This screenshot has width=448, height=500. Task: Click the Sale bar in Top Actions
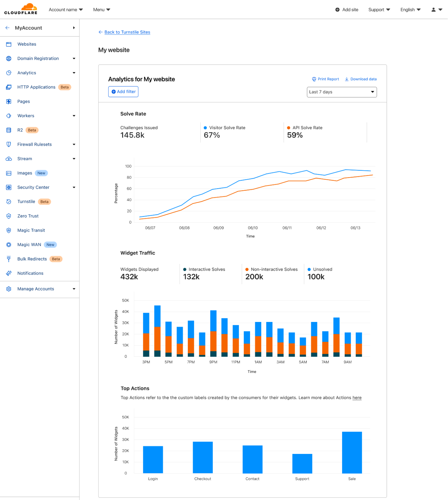352,453
